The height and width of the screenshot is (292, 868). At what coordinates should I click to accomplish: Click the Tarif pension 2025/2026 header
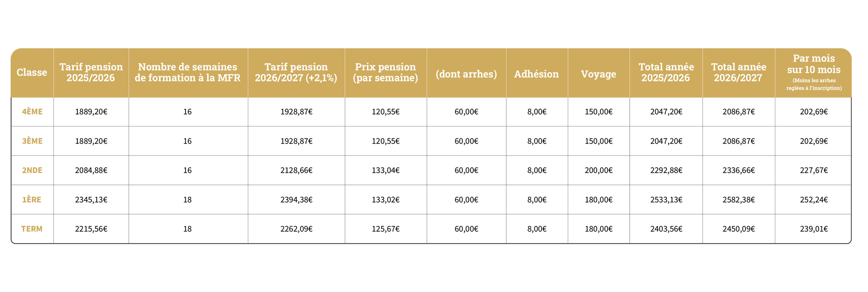91,72
